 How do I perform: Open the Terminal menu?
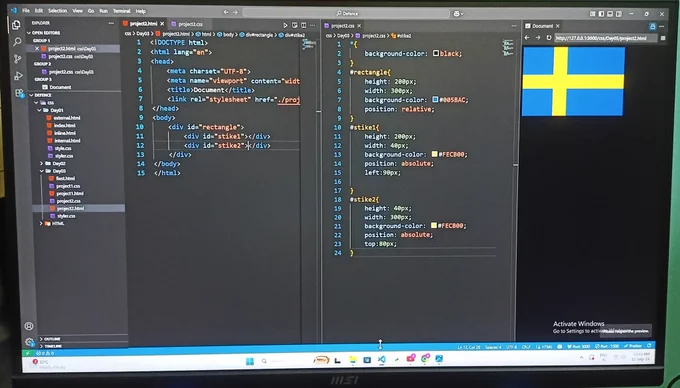tap(121, 11)
